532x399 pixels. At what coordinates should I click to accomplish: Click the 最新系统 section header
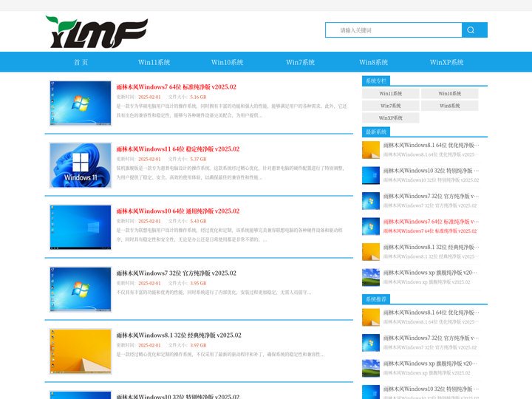[x=376, y=132]
